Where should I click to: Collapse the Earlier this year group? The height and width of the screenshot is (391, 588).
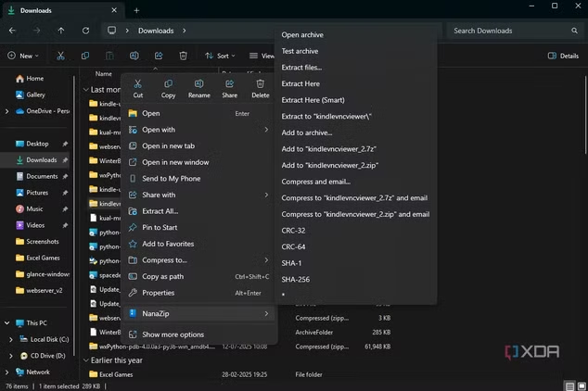(86, 360)
